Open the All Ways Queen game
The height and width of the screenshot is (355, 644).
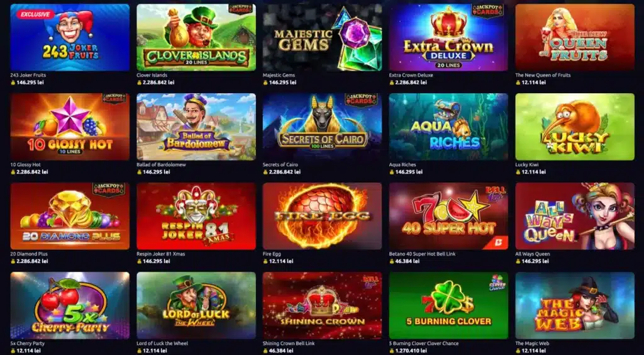pyautogui.click(x=575, y=216)
